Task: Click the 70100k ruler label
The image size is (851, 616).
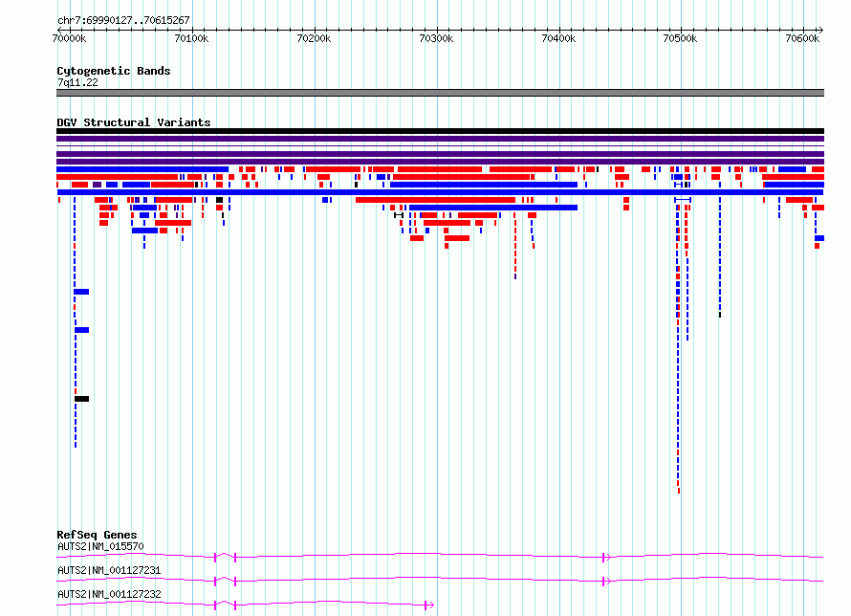Action: pos(191,38)
